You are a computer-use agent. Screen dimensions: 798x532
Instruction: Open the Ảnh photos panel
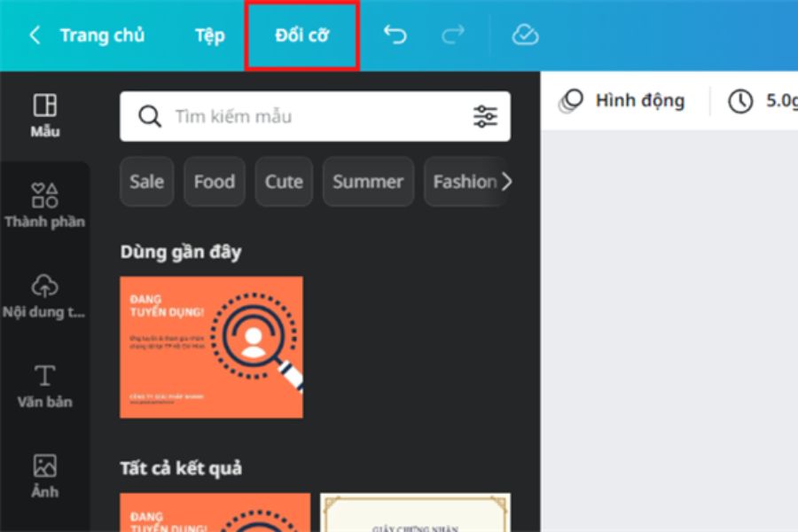[44, 475]
